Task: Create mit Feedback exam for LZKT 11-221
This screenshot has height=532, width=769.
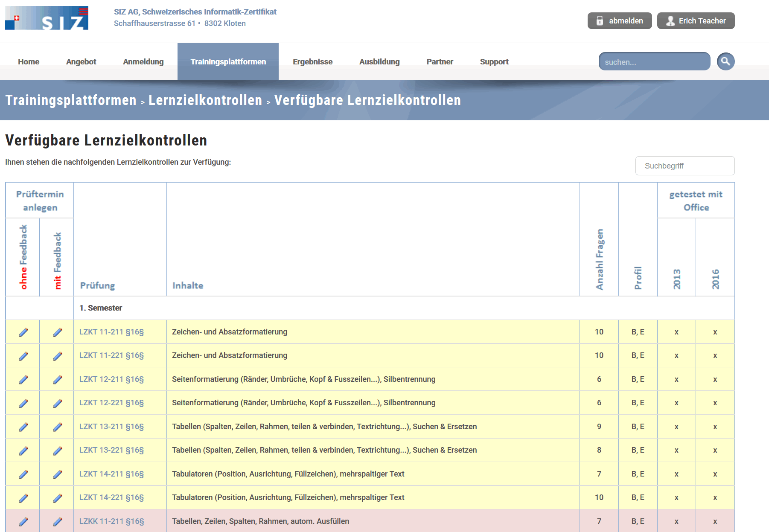Action: (x=58, y=356)
